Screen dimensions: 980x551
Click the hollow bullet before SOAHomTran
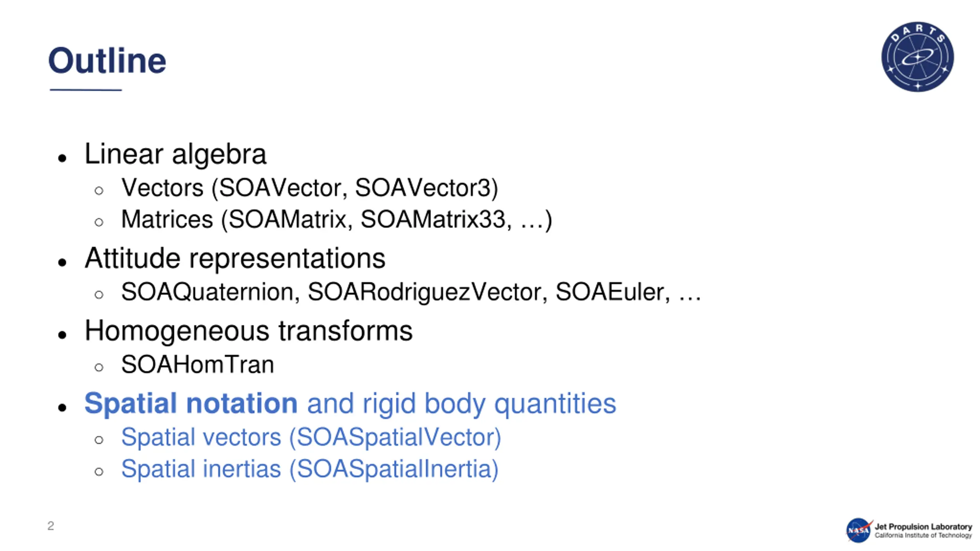(99, 368)
